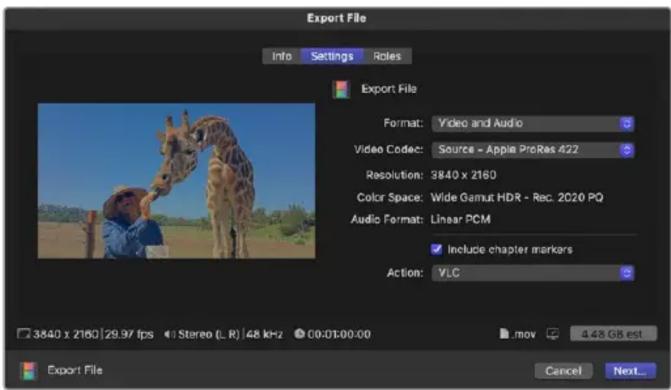Open the Action dropdown set to VLC
Image resolution: width=671 pixels, height=390 pixels.
533,273
